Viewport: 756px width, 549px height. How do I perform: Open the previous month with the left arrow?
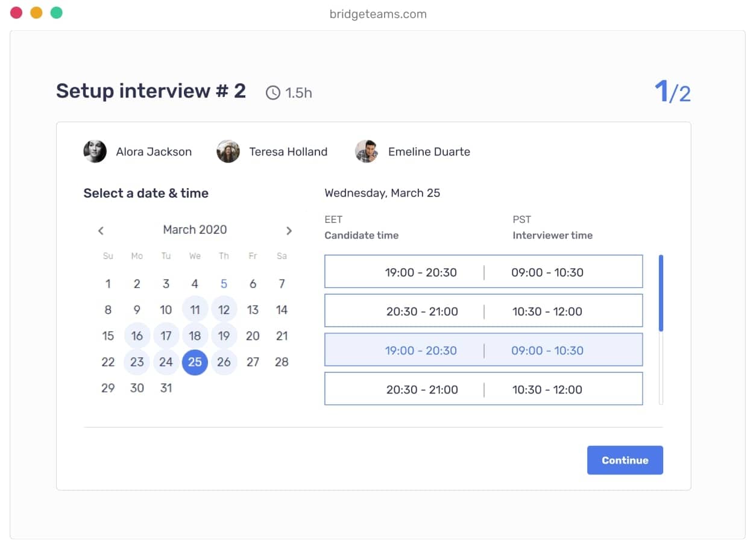click(x=101, y=230)
